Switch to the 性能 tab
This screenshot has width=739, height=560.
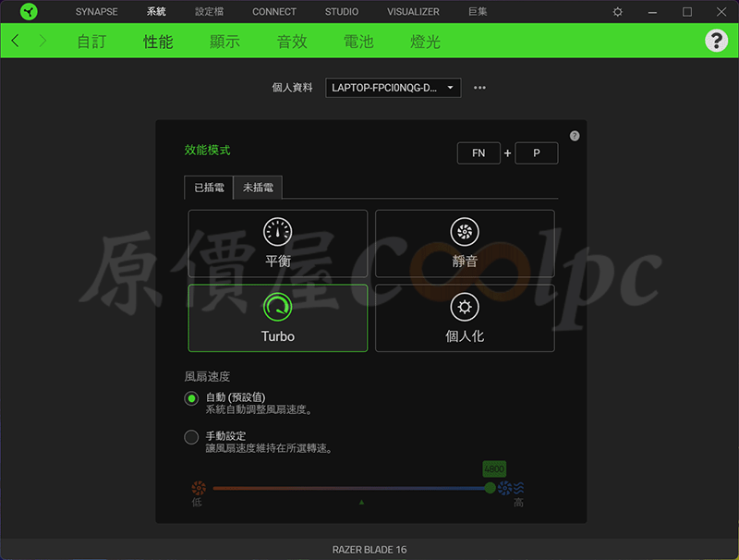(x=158, y=42)
